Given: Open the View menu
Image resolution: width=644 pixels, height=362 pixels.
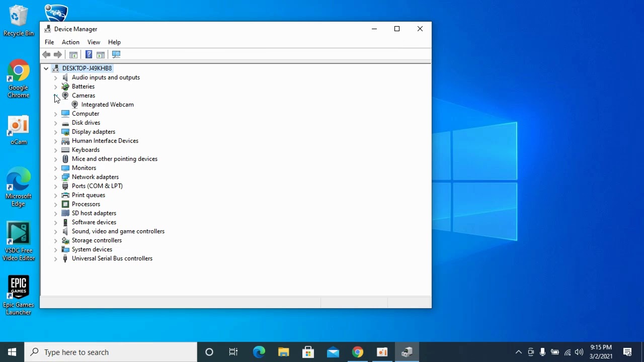Looking at the screenshot, I should click(94, 42).
